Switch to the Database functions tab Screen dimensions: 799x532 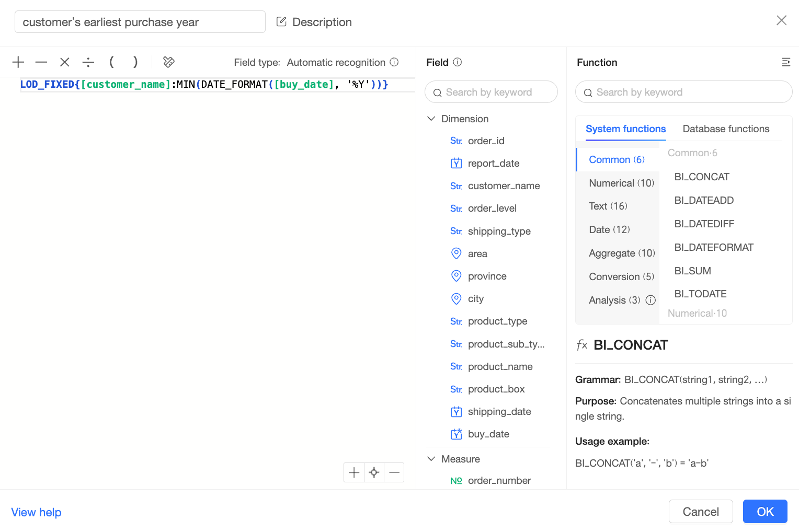click(x=726, y=129)
